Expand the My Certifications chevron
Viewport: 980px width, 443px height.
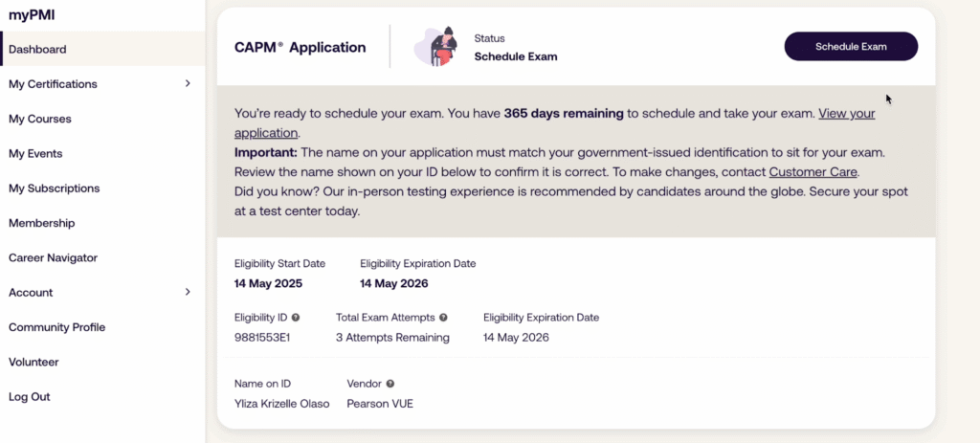(188, 84)
